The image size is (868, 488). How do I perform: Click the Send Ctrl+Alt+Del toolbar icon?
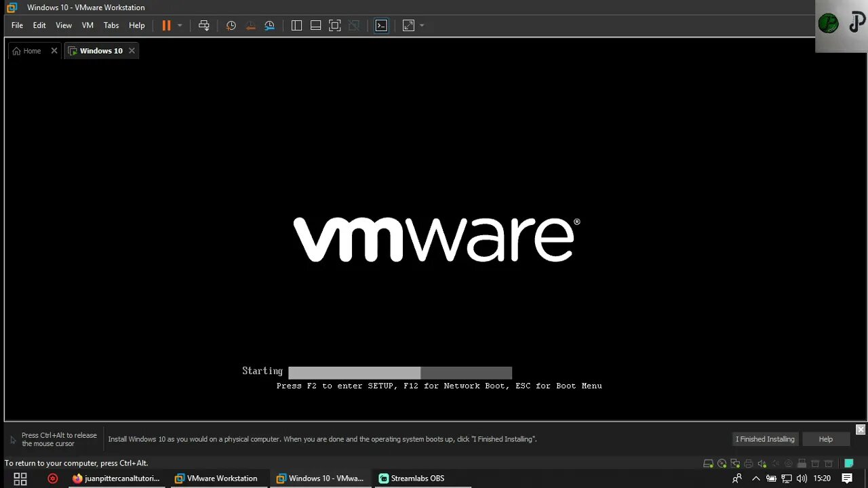coord(204,25)
